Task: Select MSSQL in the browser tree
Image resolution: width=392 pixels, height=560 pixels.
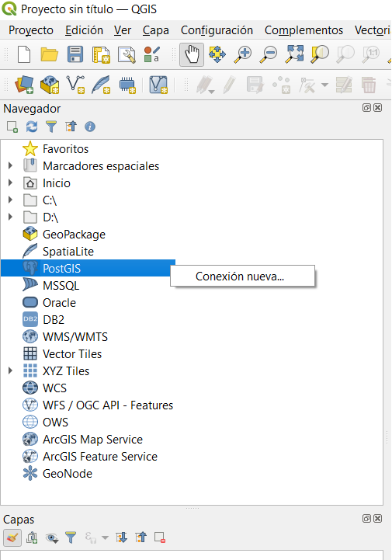Action: click(x=61, y=286)
